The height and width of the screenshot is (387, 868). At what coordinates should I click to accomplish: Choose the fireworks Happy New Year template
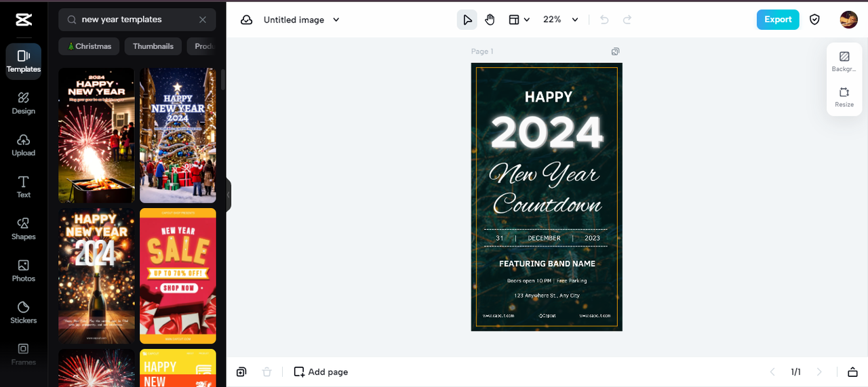click(96, 135)
